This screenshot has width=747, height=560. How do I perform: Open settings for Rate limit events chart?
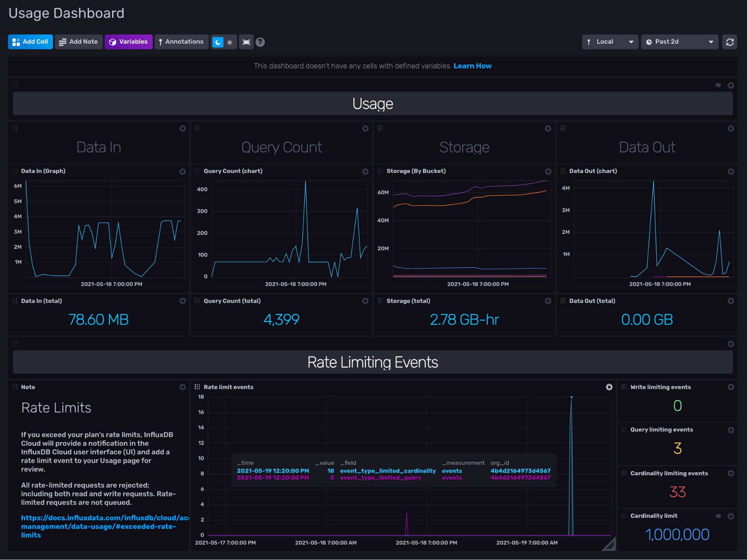(609, 387)
